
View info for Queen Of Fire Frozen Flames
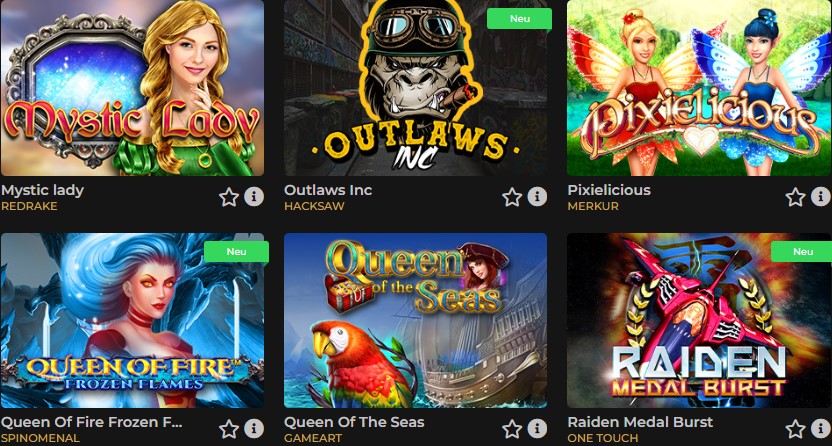(x=254, y=428)
